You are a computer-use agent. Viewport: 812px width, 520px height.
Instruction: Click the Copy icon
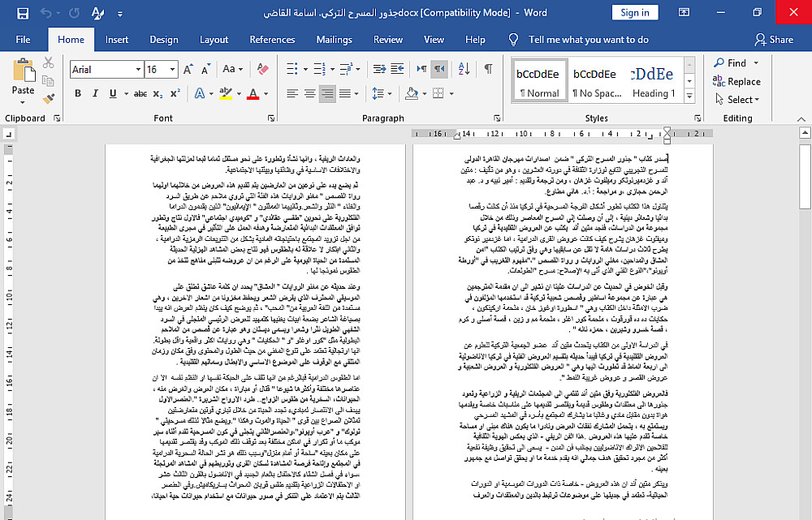pyautogui.click(x=48, y=80)
